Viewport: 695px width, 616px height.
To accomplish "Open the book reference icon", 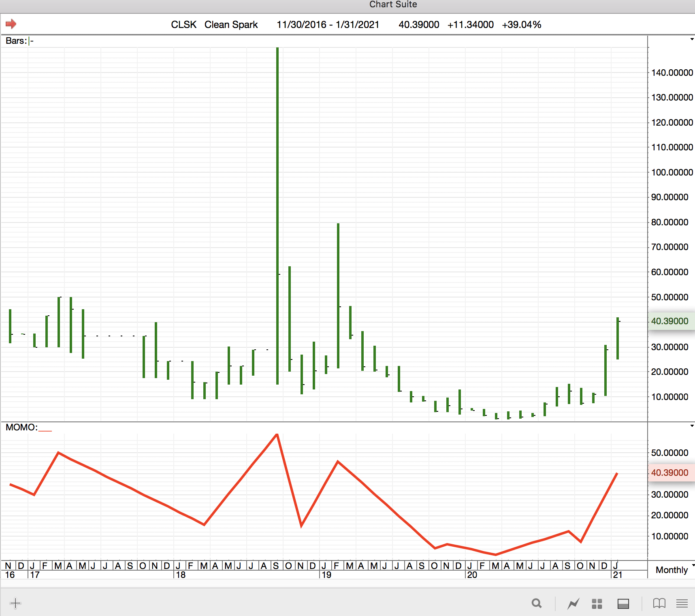I will 659,603.
